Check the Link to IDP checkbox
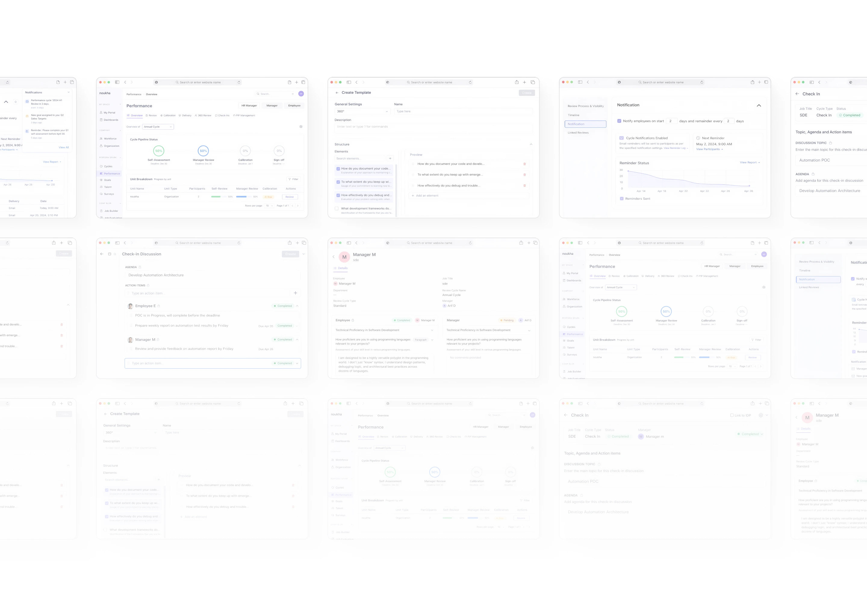 732,415
